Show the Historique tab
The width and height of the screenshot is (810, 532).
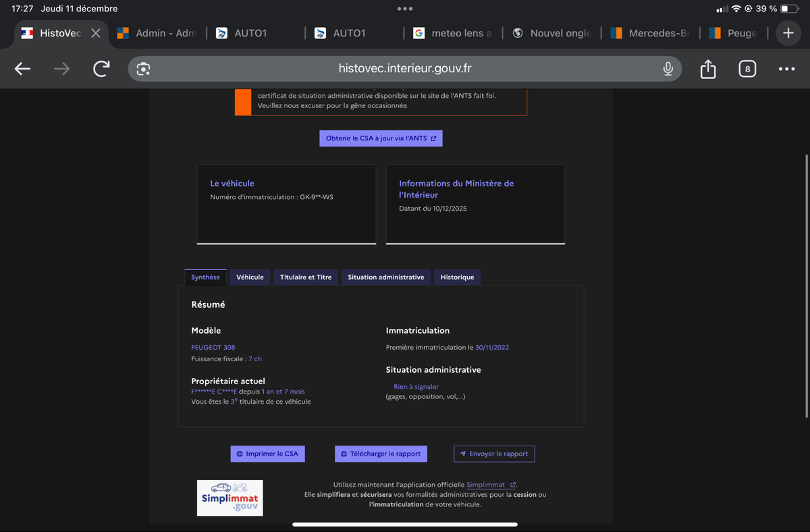457,277
